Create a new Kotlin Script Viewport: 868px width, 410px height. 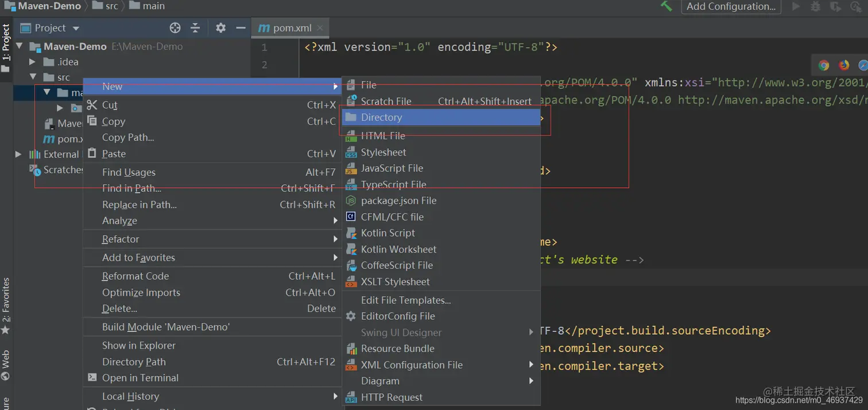tap(441, 233)
